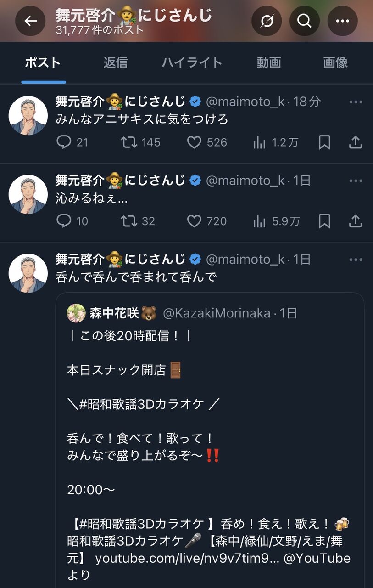The height and width of the screenshot is (588, 373).
Task: Like the post with 526 likes
Action: pos(207,142)
